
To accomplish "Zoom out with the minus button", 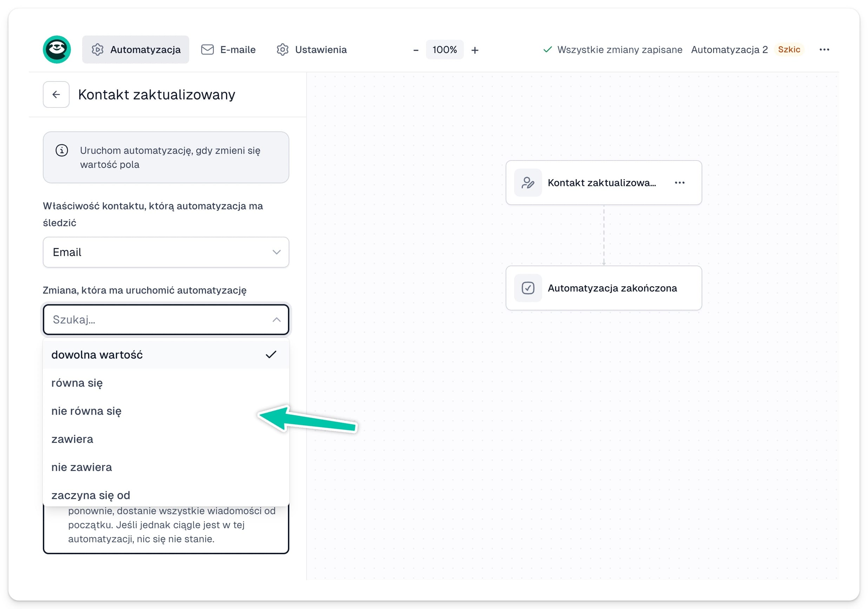I will [415, 50].
